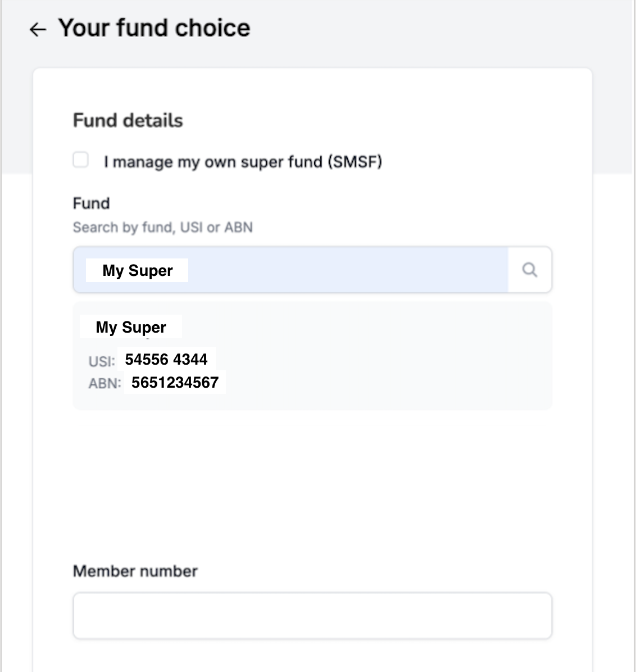Screen dimensions: 636x672
Task: Select the My Super result title
Action: click(131, 327)
